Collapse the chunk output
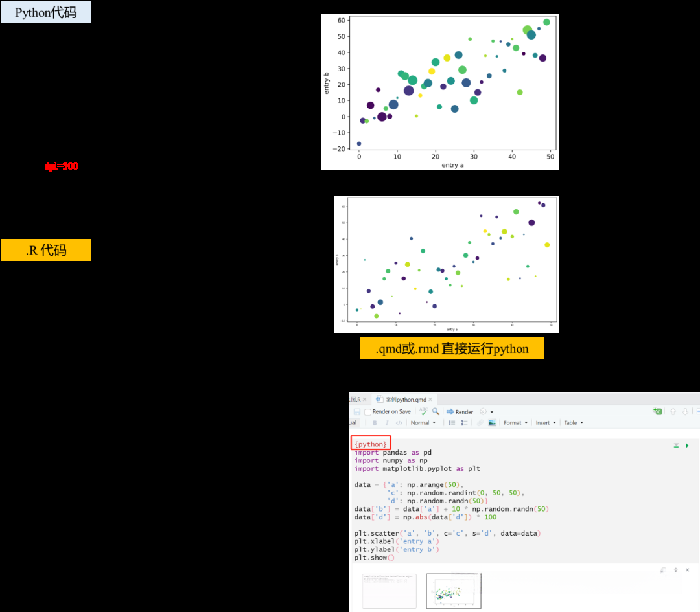The height and width of the screenshot is (612, 700). (x=676, y=570)
